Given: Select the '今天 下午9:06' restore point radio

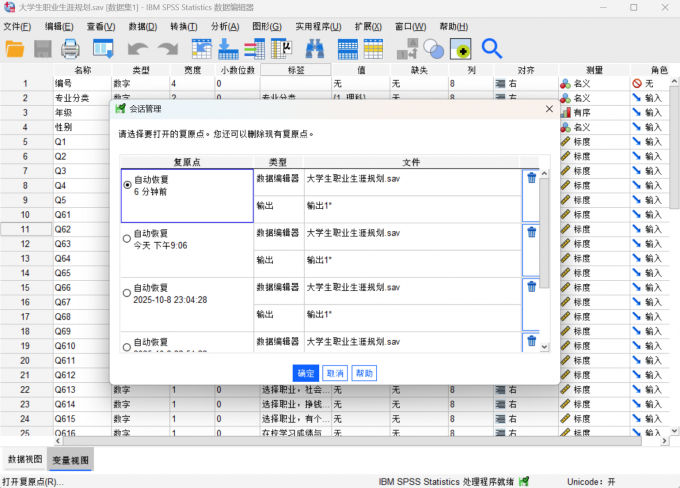Looking at the screenshot, I should (x=127, y=239).
